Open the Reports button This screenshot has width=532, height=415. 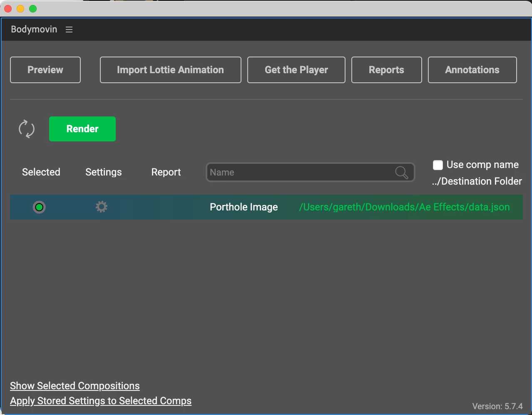click(x=387, y=70)
